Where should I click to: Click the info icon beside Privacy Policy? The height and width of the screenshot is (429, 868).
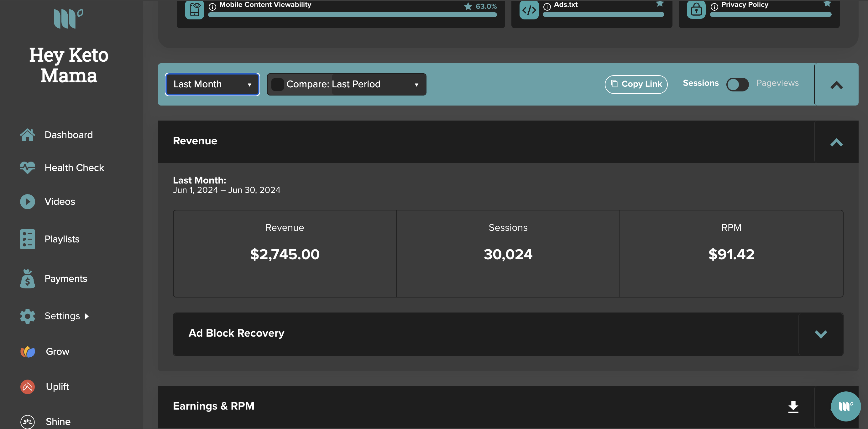coord(714,6)
